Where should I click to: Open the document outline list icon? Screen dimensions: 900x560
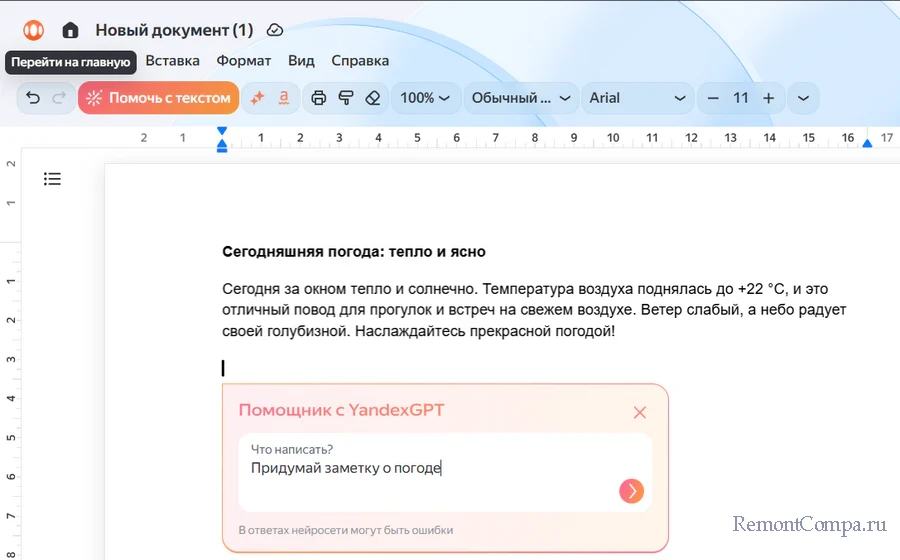click(x=52, y=179)
